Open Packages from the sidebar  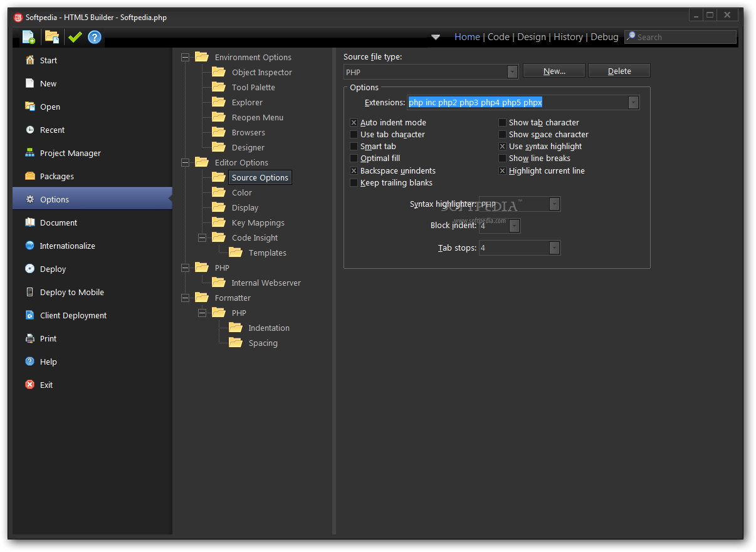[x=92, y=177]
